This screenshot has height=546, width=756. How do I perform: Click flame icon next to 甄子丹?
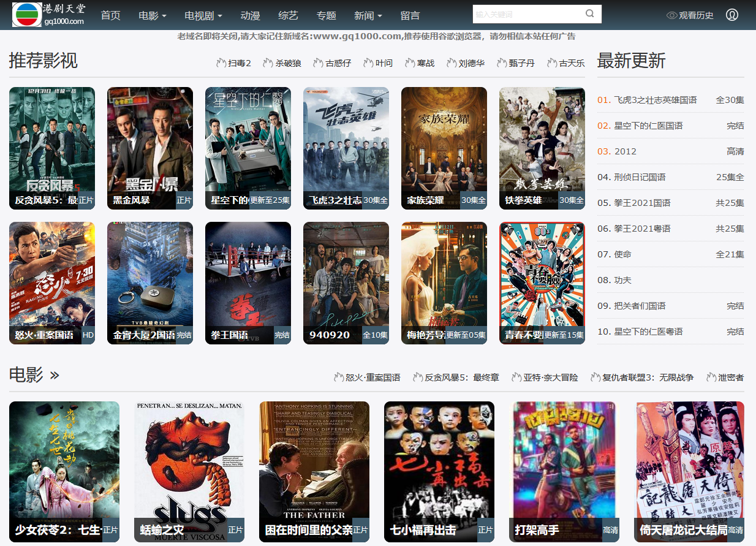[502, 63]
